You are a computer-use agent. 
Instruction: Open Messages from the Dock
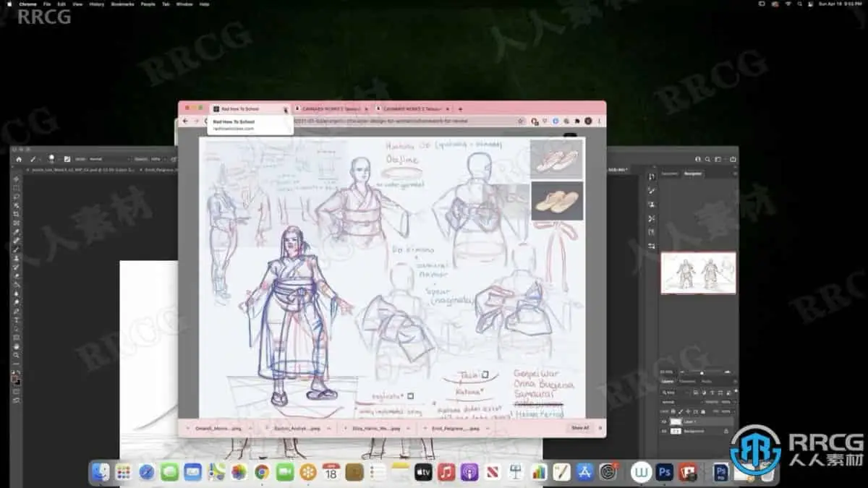(169, 472)
